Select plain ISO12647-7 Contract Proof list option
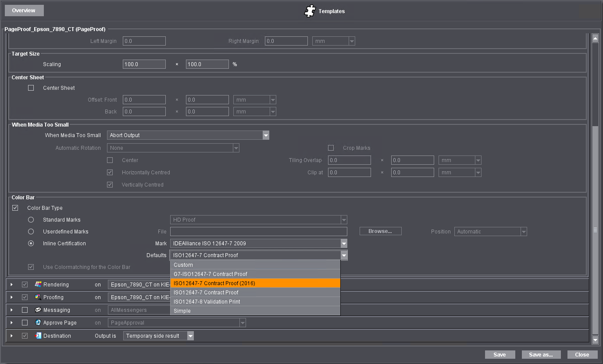The image size is (603, 364). (x=255, y=292)
